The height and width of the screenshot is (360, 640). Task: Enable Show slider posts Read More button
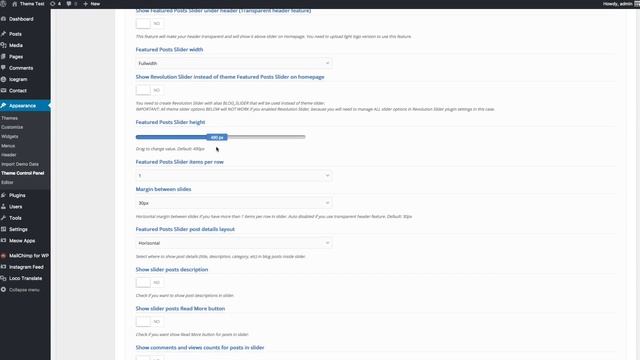pos(150,322)
